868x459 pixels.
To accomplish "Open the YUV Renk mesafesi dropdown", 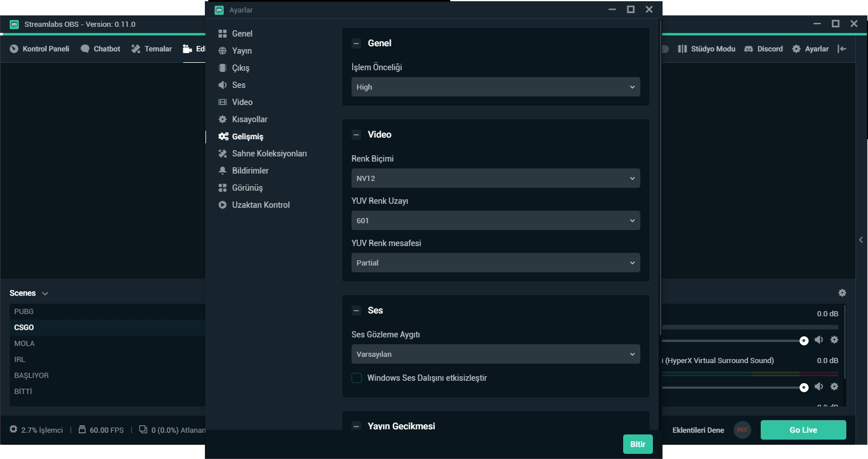I will coord(495,263).
